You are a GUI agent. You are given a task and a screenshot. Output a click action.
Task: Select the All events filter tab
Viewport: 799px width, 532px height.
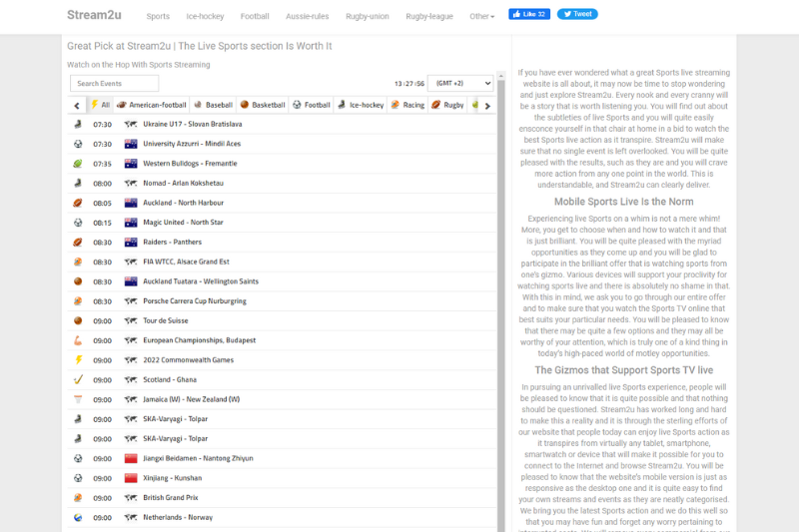(101, 105)
